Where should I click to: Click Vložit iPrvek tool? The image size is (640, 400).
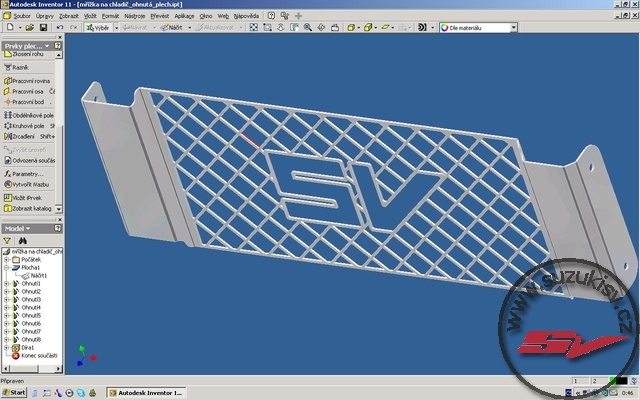click(23, 198)
